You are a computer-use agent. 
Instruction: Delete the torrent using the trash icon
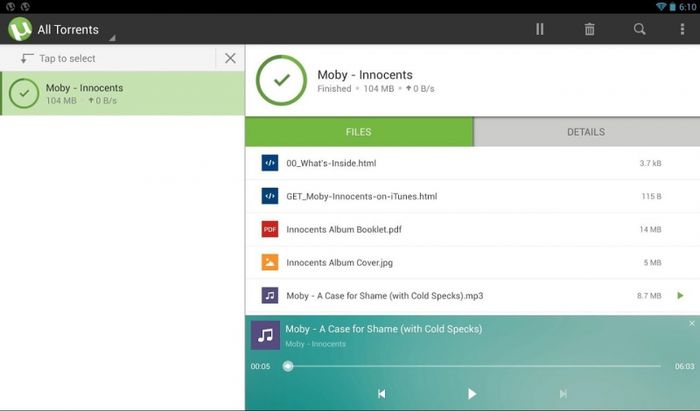[x=589, y=29]
